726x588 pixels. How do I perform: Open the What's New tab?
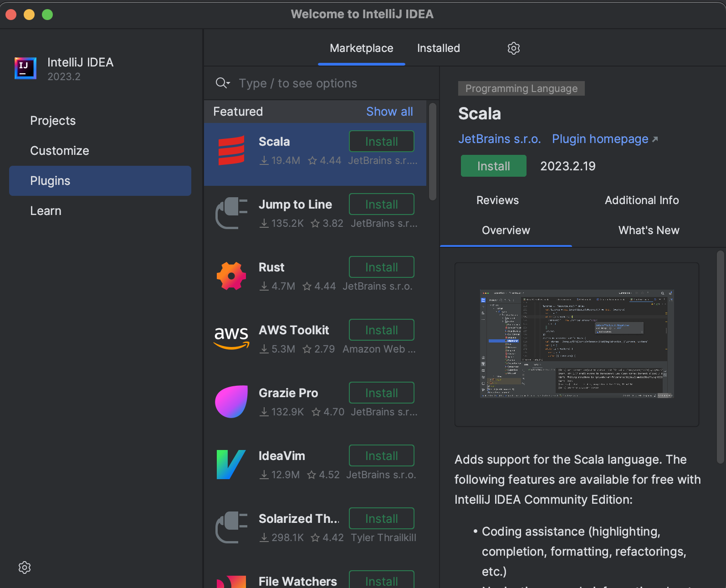649,230
